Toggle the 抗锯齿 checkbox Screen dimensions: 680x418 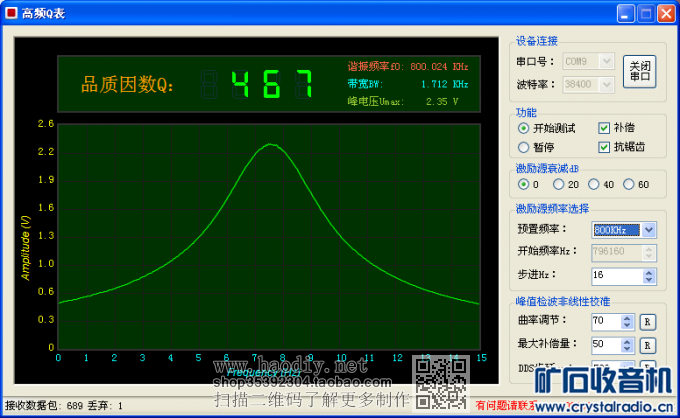pyautogui.click(x=604, y=147)
